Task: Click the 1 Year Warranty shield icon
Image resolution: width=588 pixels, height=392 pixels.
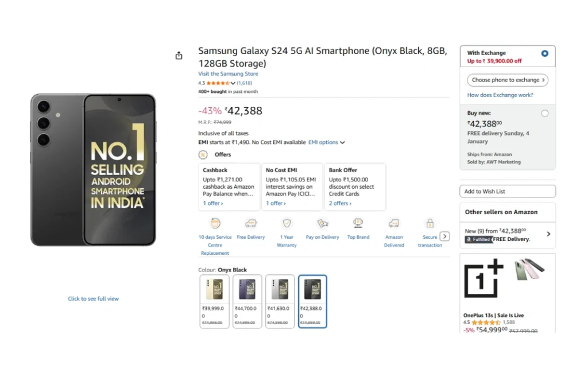Action: click(x=287, y=223)
